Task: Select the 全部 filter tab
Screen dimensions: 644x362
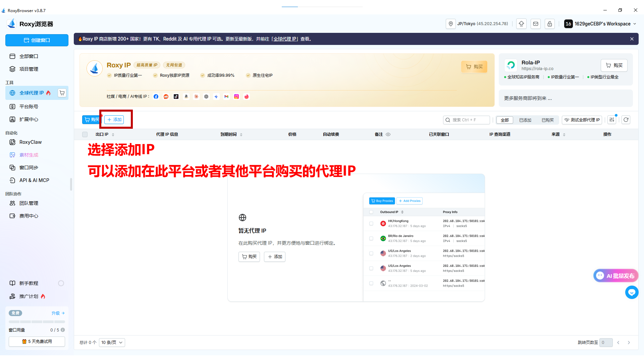Action: coord(505,120)
